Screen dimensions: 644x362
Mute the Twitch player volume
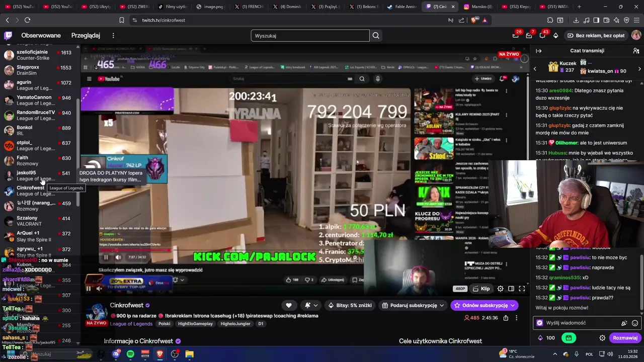(100, 288)
